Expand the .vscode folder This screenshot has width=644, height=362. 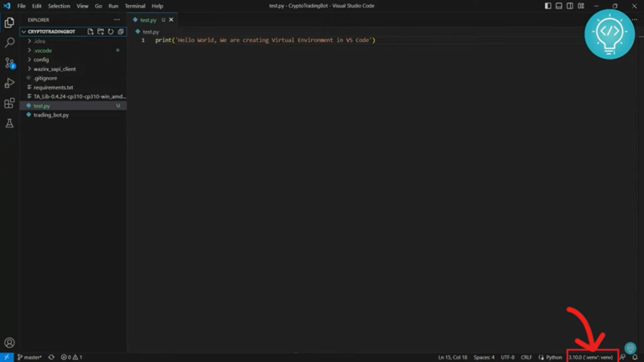(42, 50)
